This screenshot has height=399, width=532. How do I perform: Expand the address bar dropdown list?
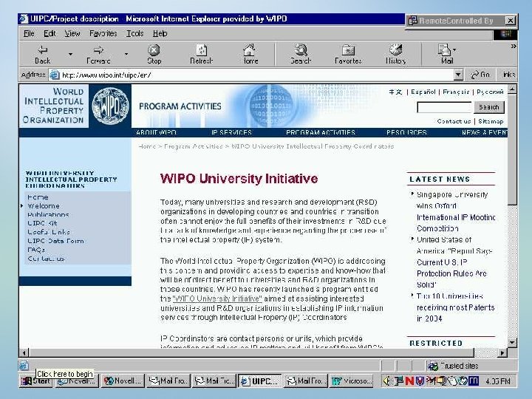458,75
